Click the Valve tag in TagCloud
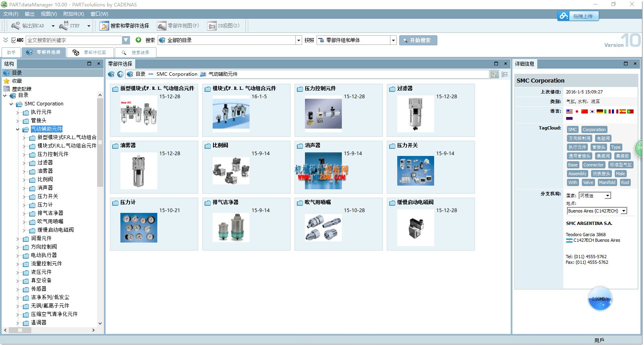 [x=588, y=182]
